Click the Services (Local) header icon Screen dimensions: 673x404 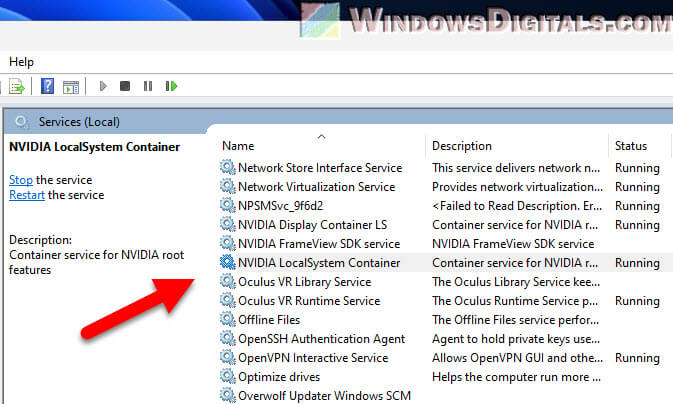(x=21, y=122)
